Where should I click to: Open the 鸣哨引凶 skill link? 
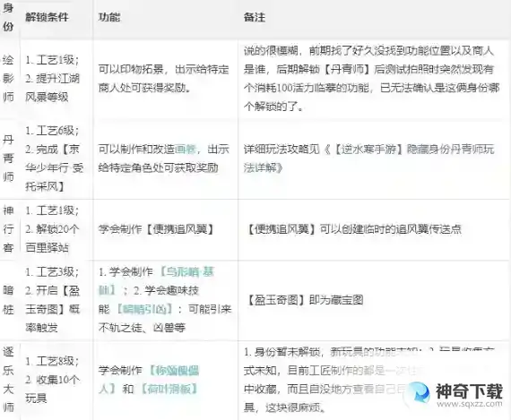[143, 309]
